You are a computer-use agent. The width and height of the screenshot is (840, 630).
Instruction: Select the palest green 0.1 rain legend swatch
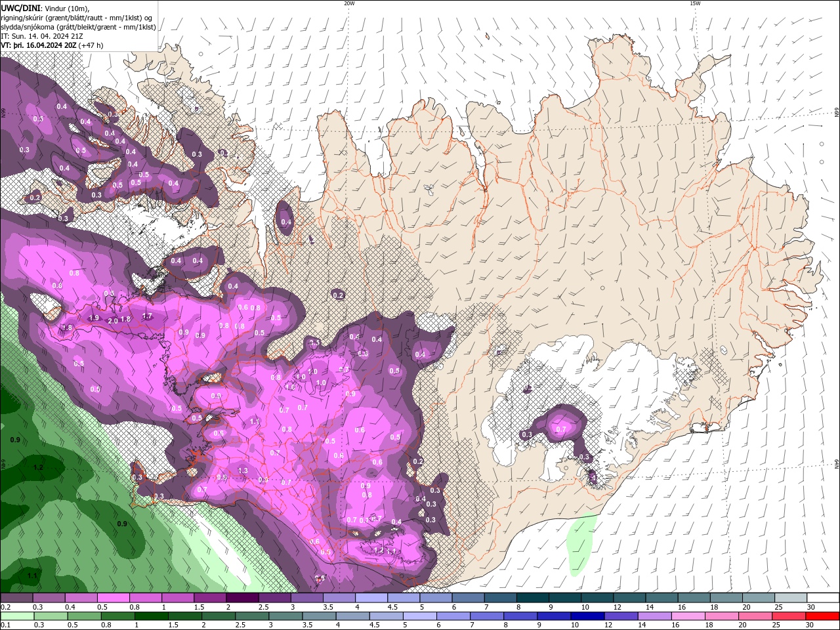tap(17, 616)
